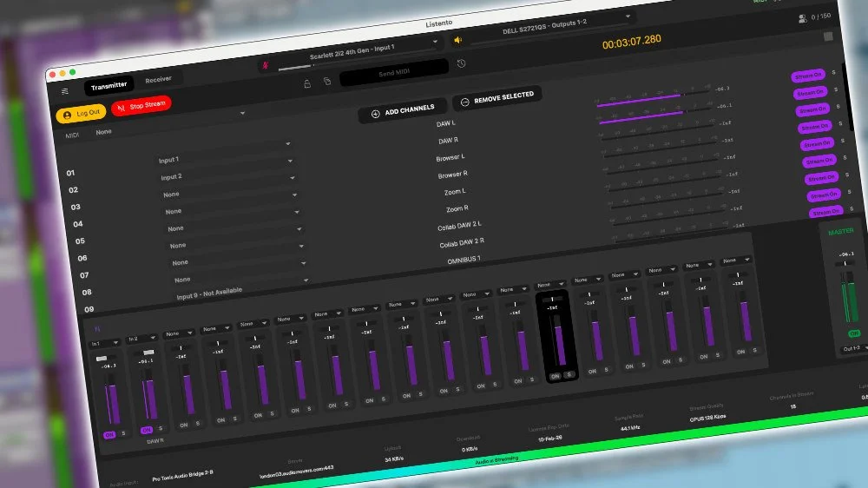Click the Pro Tools Audio Bridge 2-B label

pos(182,476)
